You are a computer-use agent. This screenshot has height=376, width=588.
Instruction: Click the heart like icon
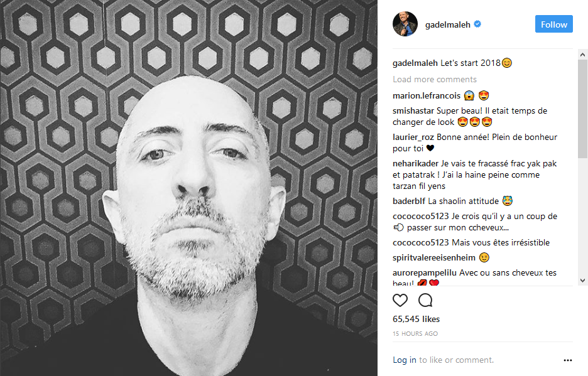coord(400,300)
